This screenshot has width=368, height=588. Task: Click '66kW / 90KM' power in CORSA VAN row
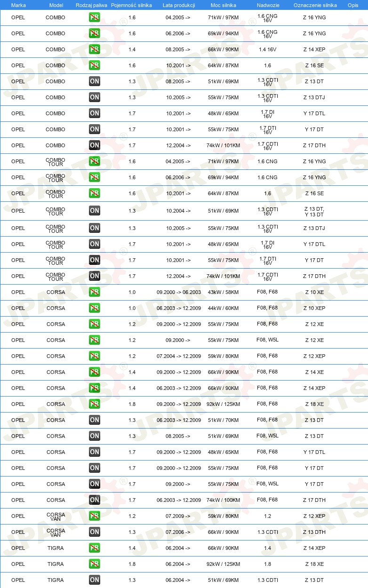[224, 532]
